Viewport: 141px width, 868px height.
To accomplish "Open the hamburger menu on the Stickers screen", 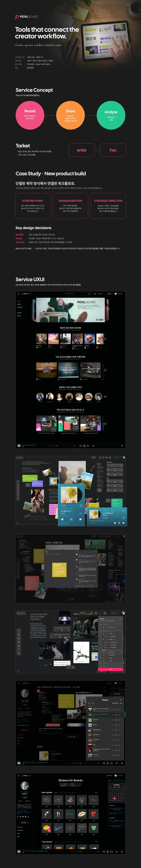I will (x=19, y=775).
